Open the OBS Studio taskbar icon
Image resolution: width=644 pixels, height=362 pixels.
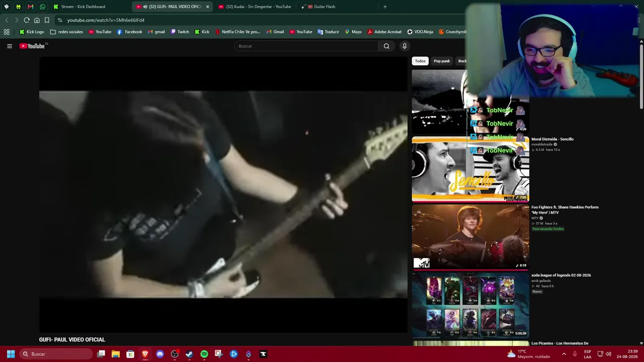tap(175, 354)
